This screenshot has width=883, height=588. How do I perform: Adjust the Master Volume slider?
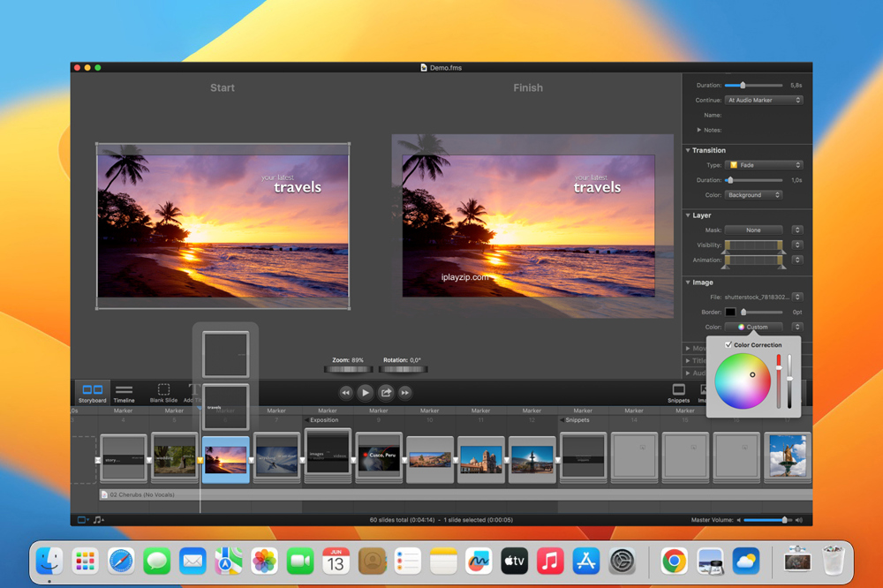[x=767, y=520]
